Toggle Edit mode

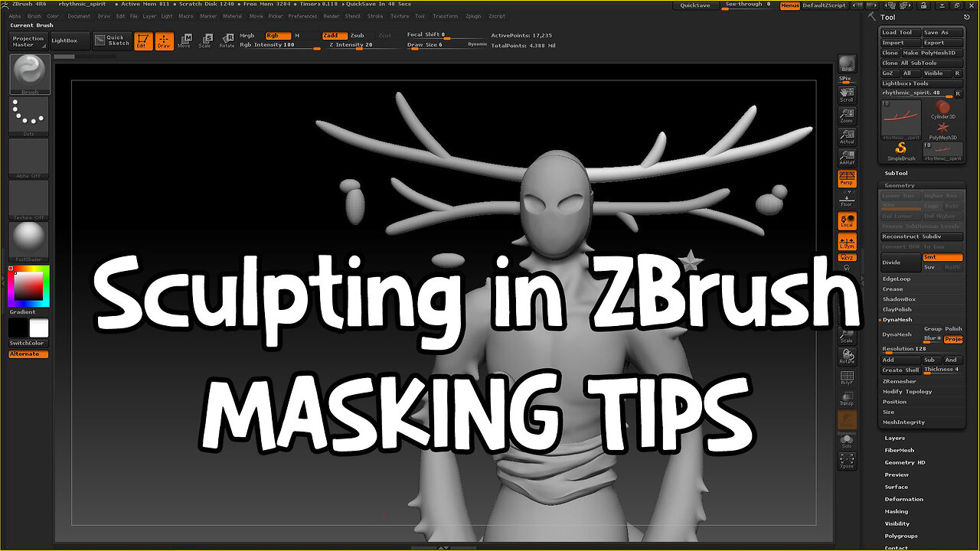click(143, 41)
